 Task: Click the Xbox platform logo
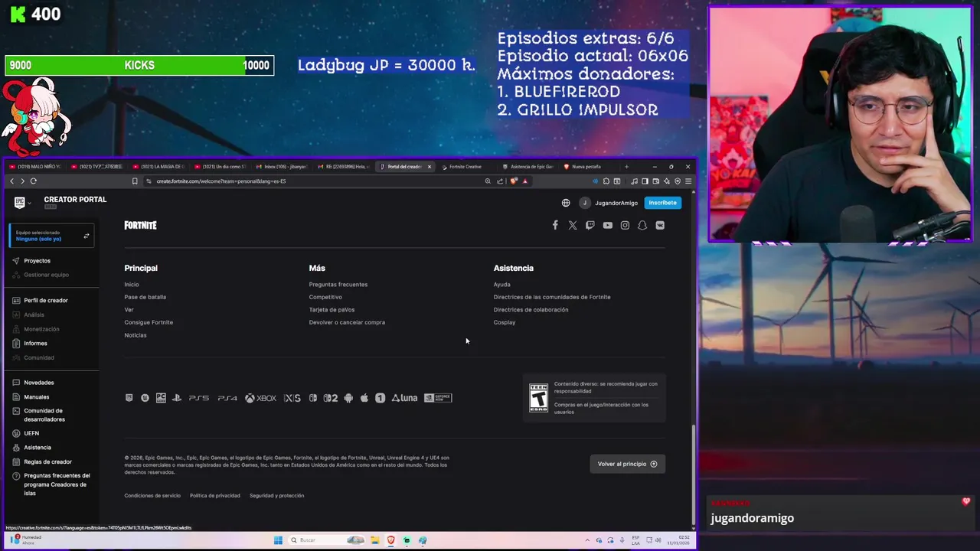pos(261,398)
